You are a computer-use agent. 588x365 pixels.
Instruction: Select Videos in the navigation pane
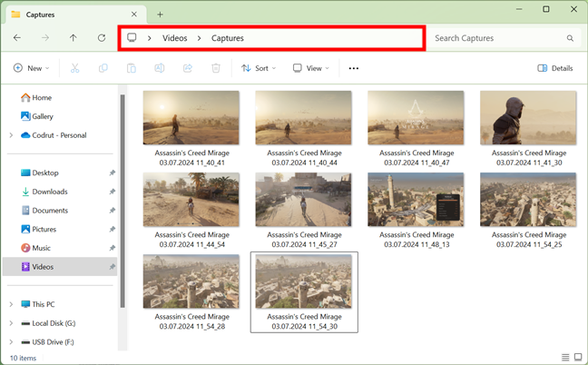[60, 267]
